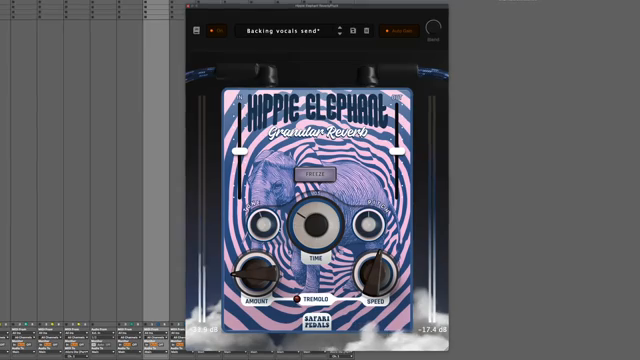Open the '1/2' input channel dropdown
This screenshot has width=640, height=360.
103,338
